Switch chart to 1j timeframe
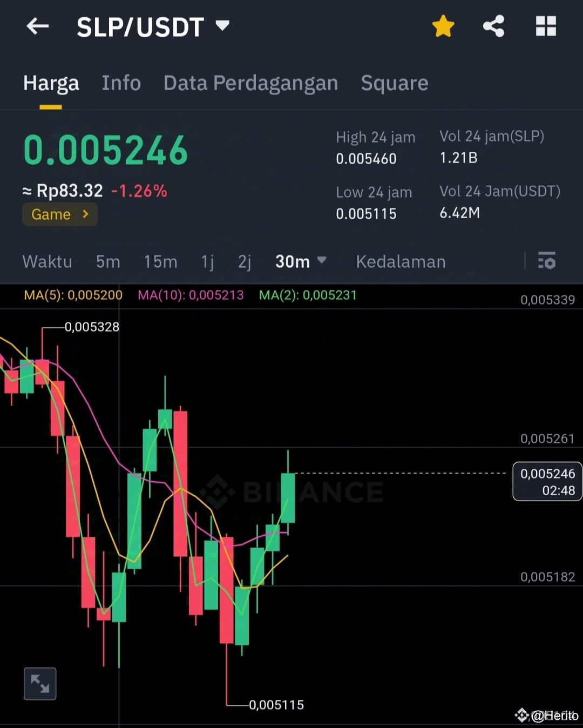This screenshot has width=583, height=728. [207, 261]
